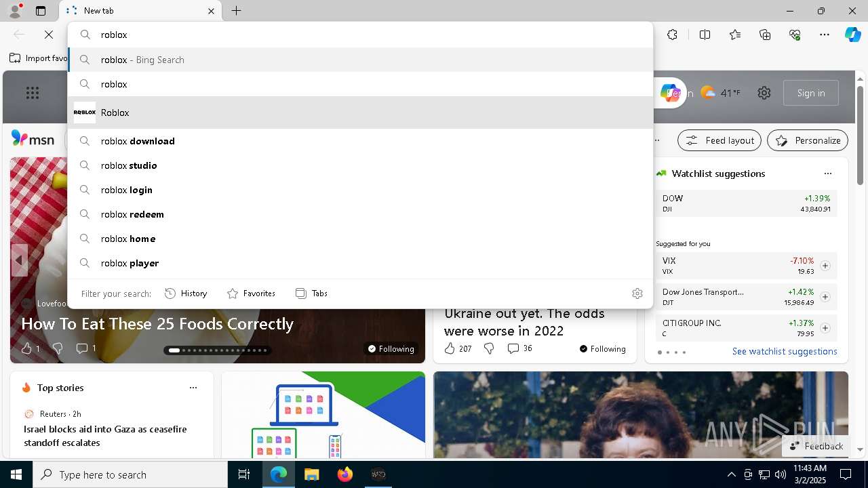The width and height of the screenshot is (868, 488).
Task: Open a new tab with plus button
Action: pos(236,11)
